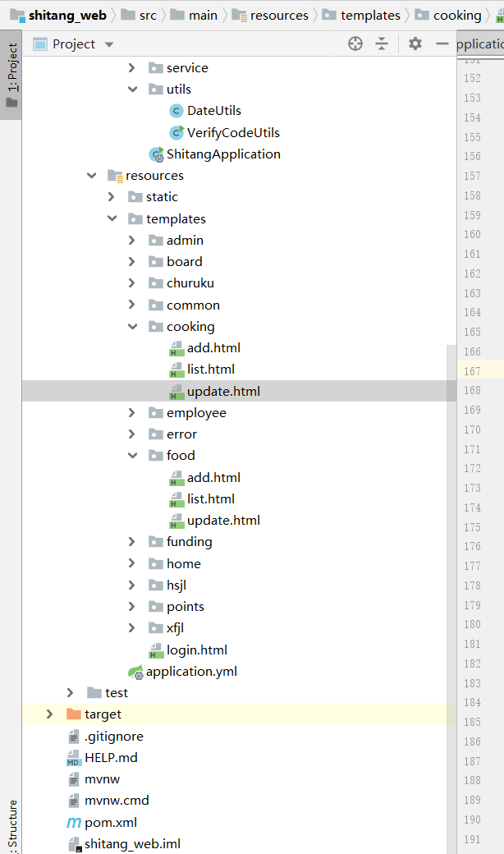Toggle the 1: Project side tab
Screen dimensions: 504x854
coord(11,74)
